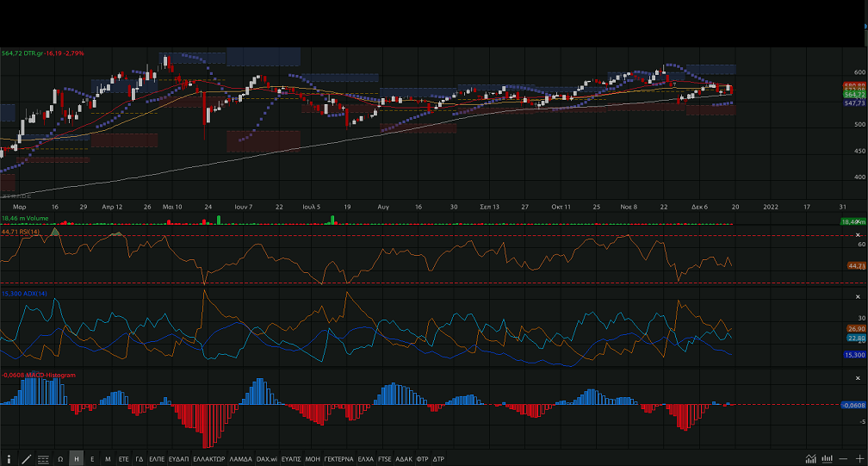Switch to the DAX.wi symbol tab
The height and width of the screenshot is (466, 868).
point(267,459)
